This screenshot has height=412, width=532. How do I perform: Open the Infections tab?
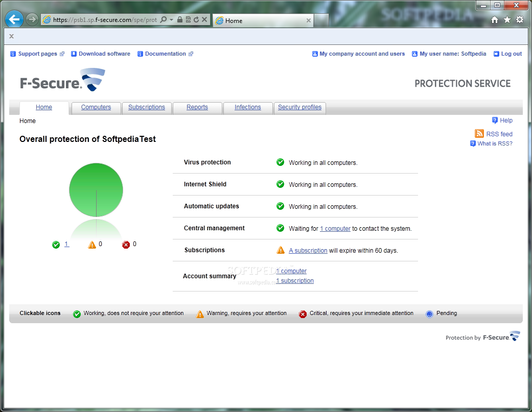pos(248,107)
